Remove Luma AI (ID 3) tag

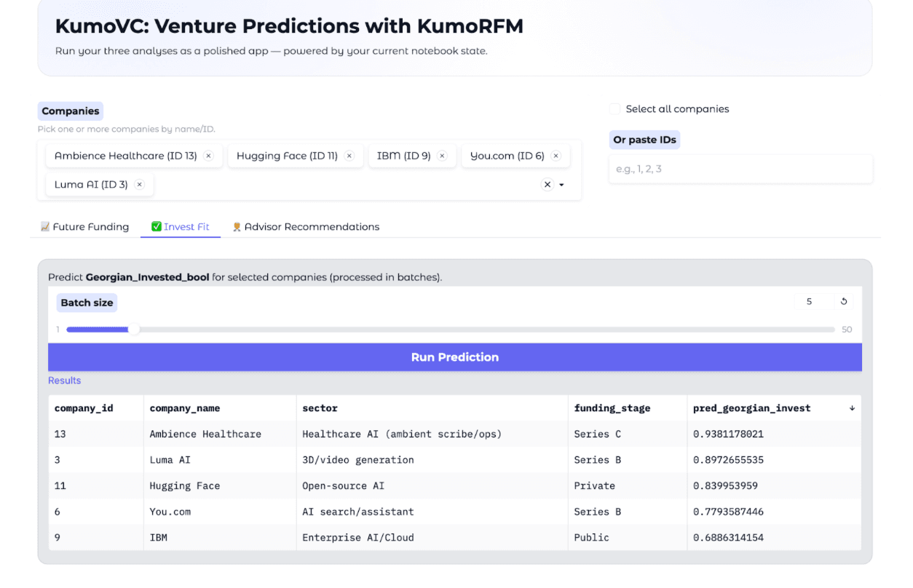click(x=139, y=185)
